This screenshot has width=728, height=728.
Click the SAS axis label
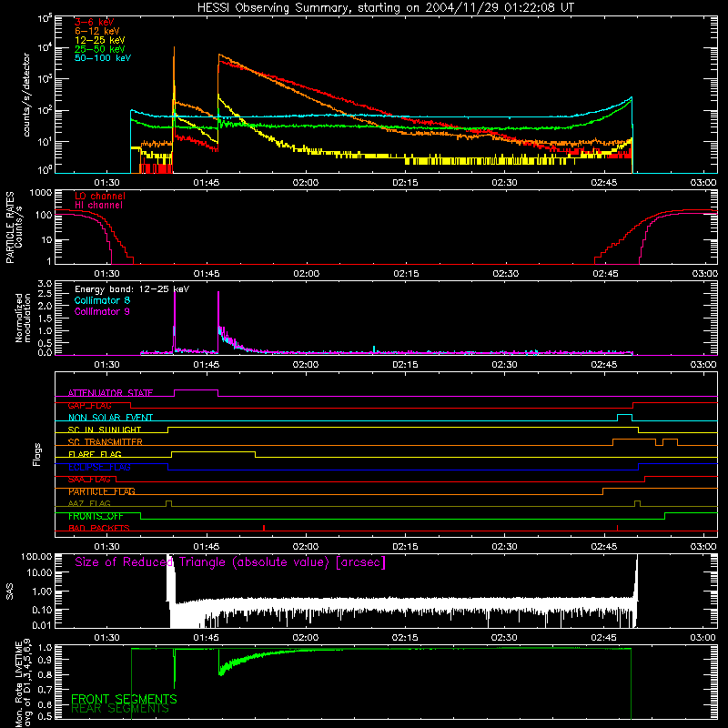9,591
